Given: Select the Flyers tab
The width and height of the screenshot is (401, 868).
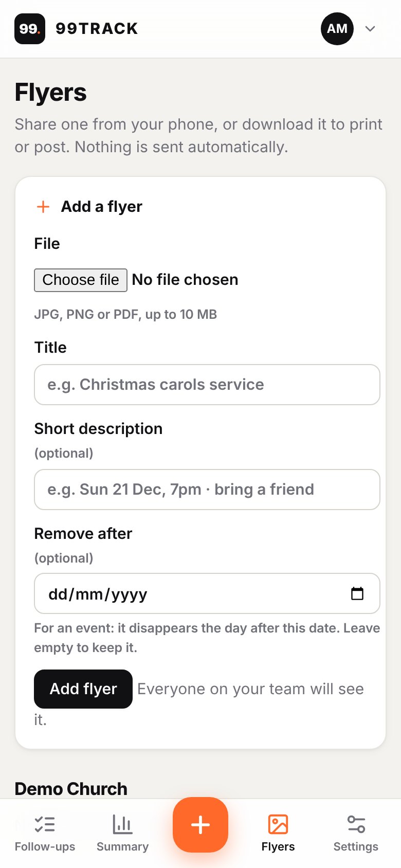Looking at the screenshot, I should 278,834.
